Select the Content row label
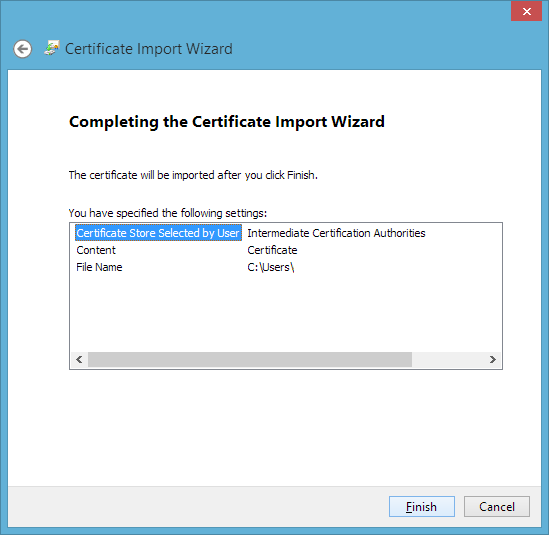This screenshot has height=535, width=549. pos(96,250)
